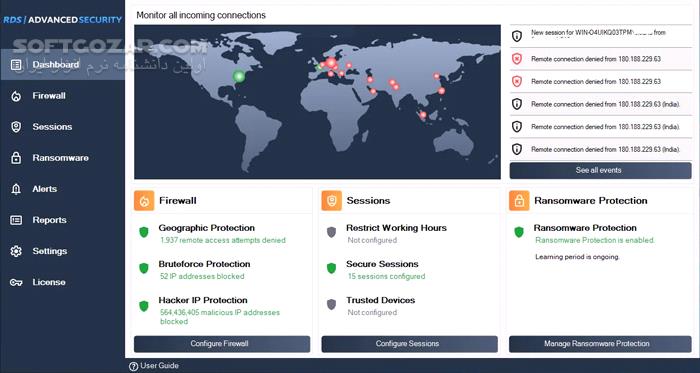This screenshot has height=373, width=700.
Task: Click the RDS Advanced Security logo
Action: coord(62,20)
